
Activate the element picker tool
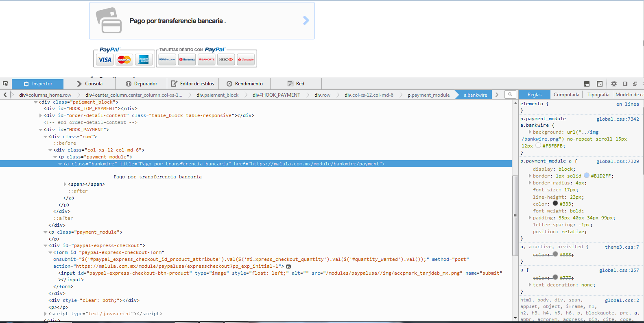point(5,84)
